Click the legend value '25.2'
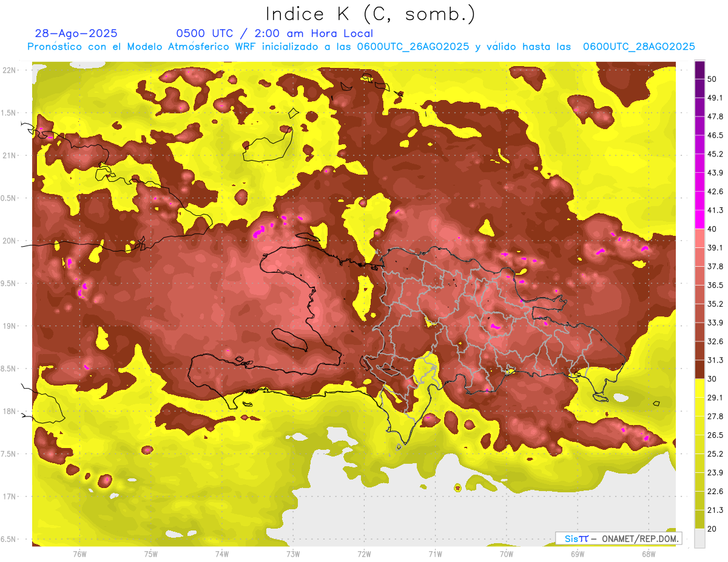This screenshot has width=728, height=562. tap(715, 454)
